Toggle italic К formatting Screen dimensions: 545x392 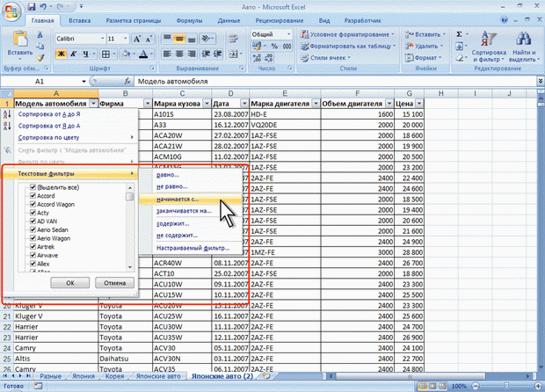(x=73, y=54)
